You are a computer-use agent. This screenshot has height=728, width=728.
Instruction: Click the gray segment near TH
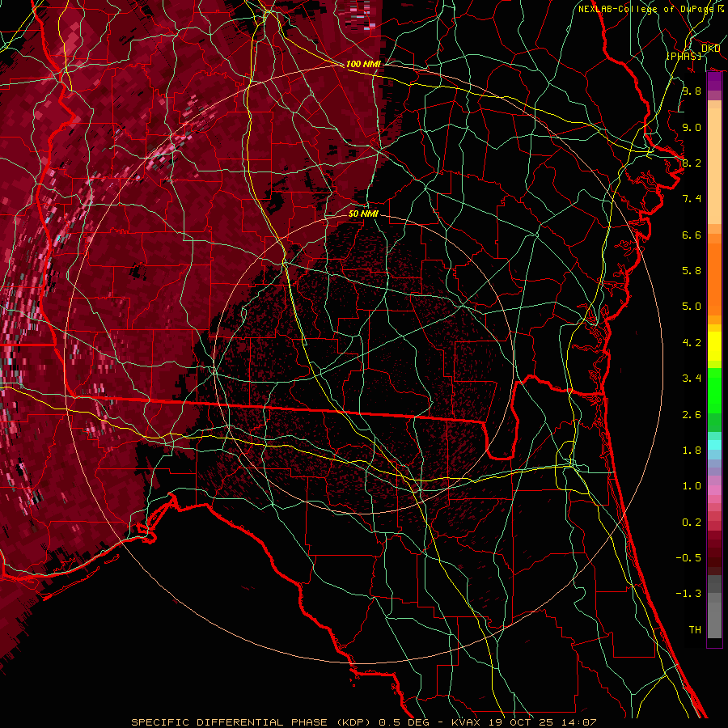click(714, 620)
